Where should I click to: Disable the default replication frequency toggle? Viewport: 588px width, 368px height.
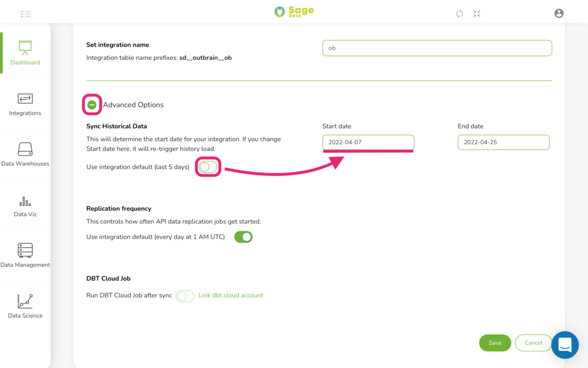click(243, 237)
